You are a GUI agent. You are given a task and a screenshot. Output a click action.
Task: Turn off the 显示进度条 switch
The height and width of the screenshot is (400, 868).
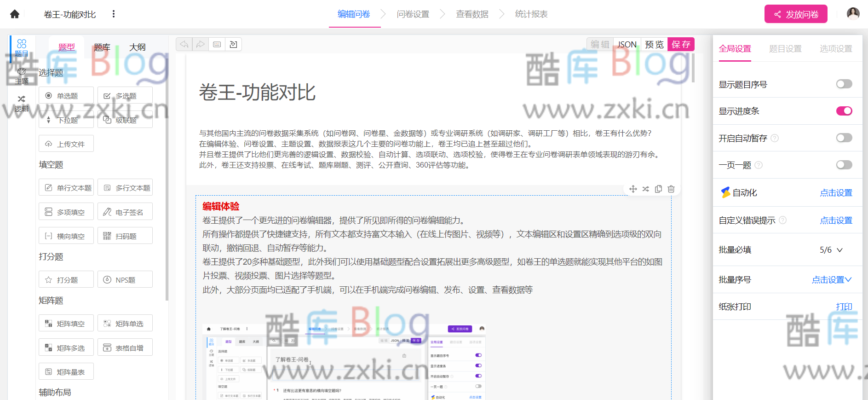pyautogui.click(x=844, y=111)
